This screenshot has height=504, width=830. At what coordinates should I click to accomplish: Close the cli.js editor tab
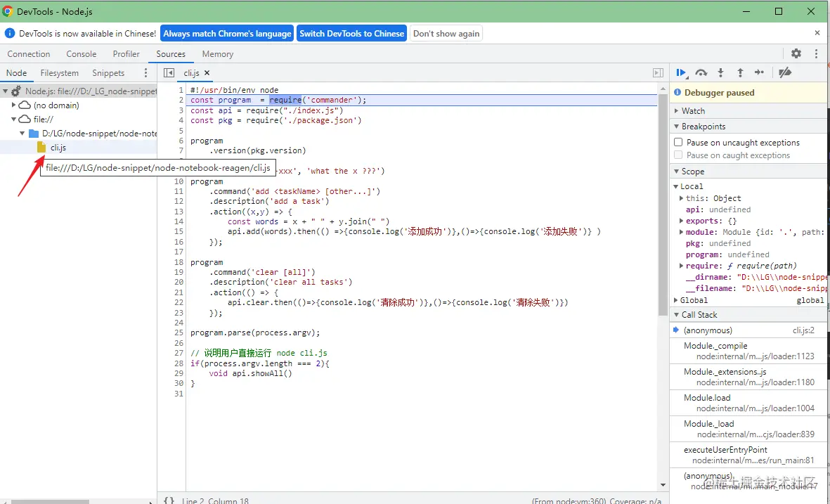tap(207, 73)
